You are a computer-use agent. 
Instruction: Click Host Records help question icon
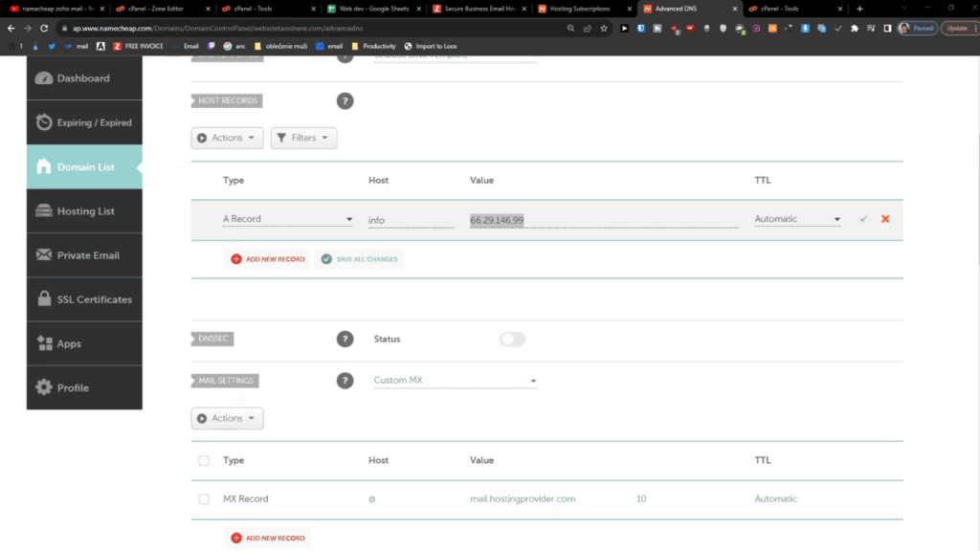click(x=345, y=100)
